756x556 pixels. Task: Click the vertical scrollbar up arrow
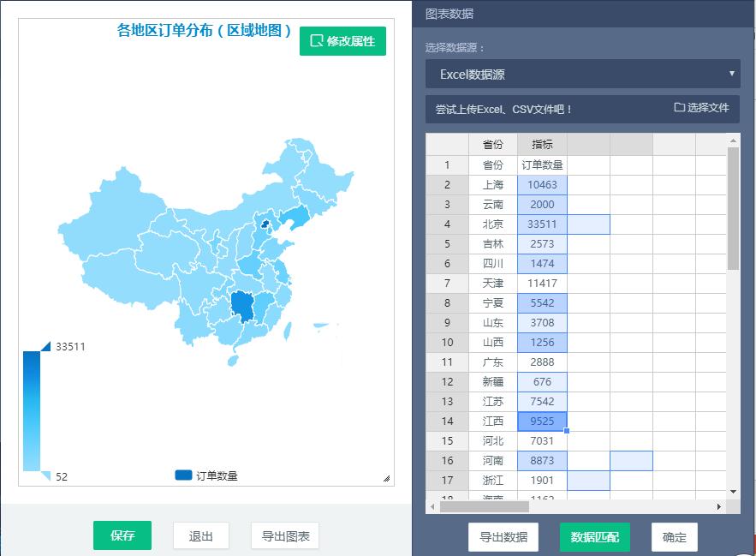point(732,141)
